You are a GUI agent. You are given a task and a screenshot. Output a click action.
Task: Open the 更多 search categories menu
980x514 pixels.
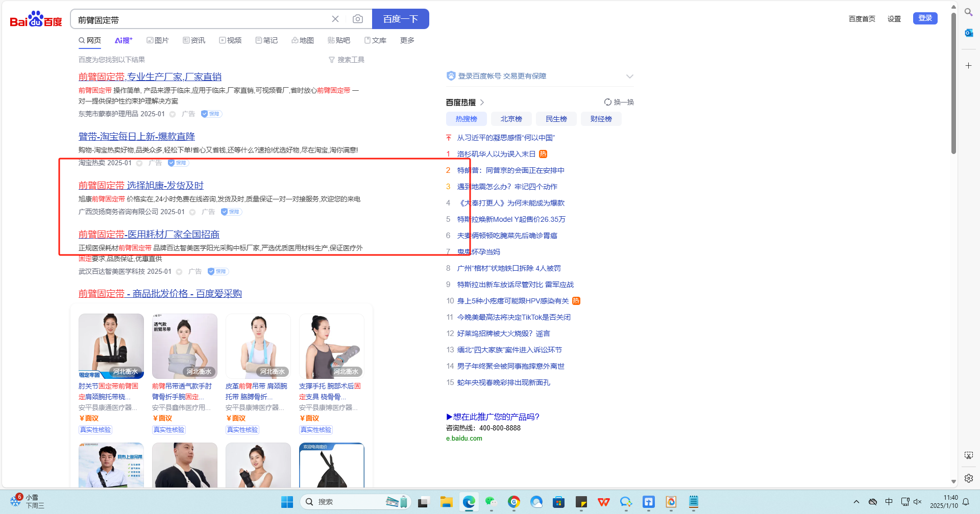(407, 40)
